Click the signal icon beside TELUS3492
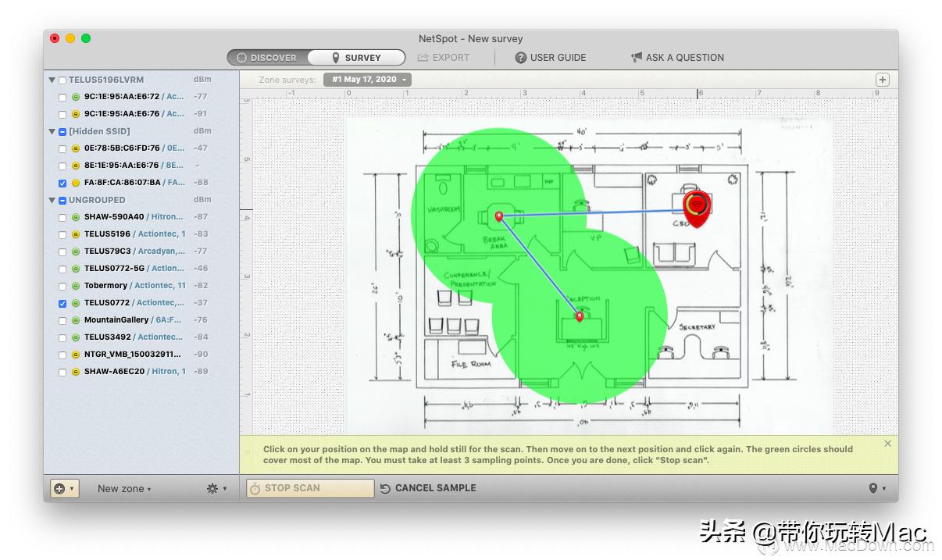This screenshot has width=942, height=560. [76, 337]
